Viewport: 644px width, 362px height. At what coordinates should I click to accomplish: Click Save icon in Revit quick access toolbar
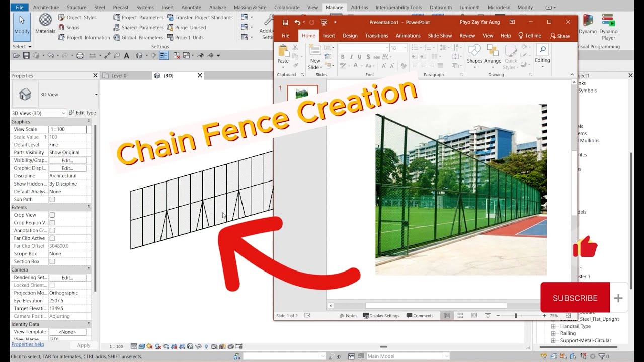tap(27, 55)
